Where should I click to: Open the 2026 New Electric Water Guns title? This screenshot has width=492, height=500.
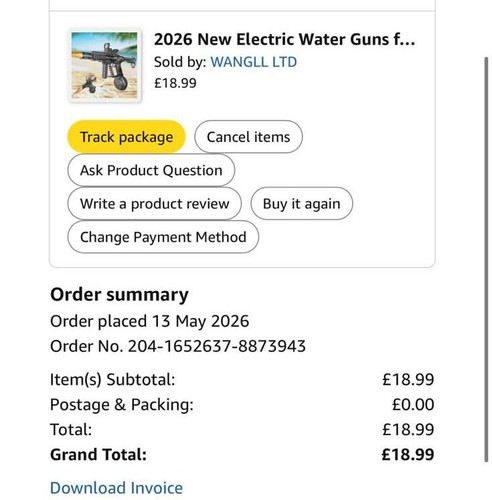[285, 40]
